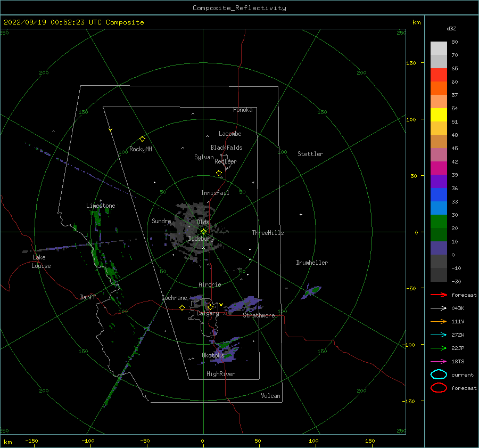Click the white plus marker west of Drumheller
Screen dimensions: 479x448
(x=301, y=214)
